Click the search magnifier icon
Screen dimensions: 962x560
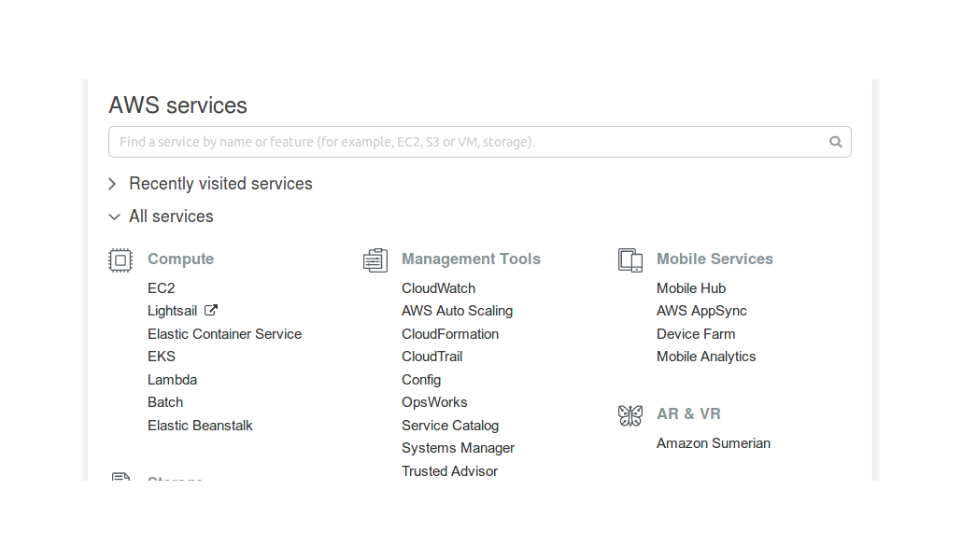(836, 142)
